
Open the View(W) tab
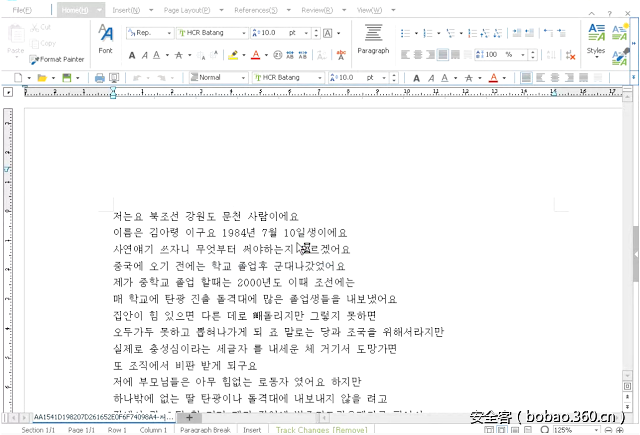[x=369, y=10]
